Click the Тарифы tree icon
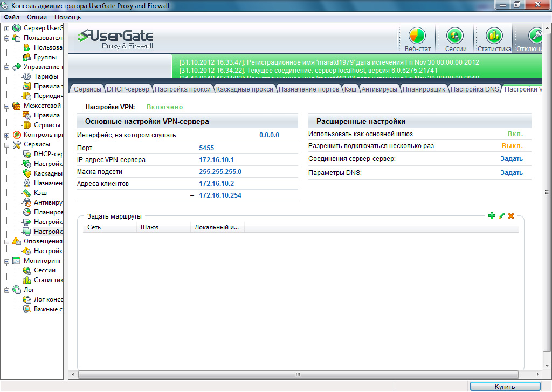This screenshot has height=392, width=552. (27, 76)
